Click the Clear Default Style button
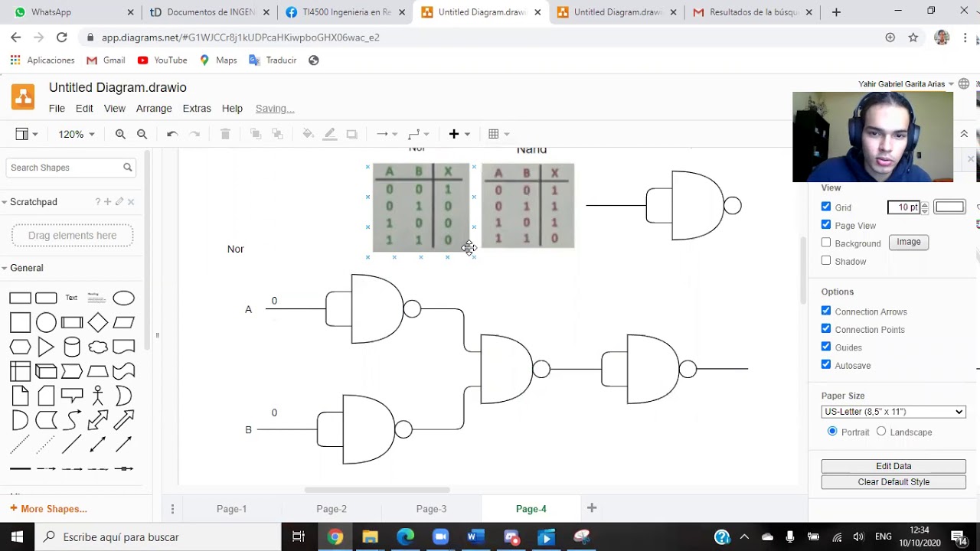 [893, 482]
